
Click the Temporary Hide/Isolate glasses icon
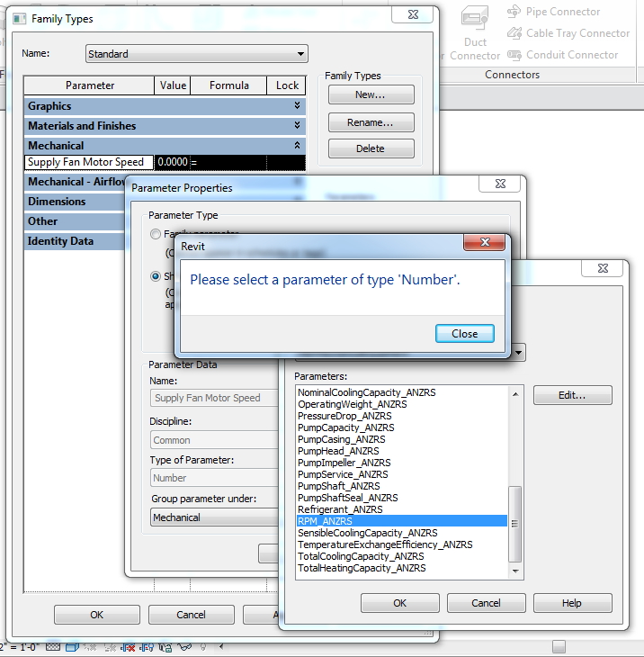click(x=184, y=647)
